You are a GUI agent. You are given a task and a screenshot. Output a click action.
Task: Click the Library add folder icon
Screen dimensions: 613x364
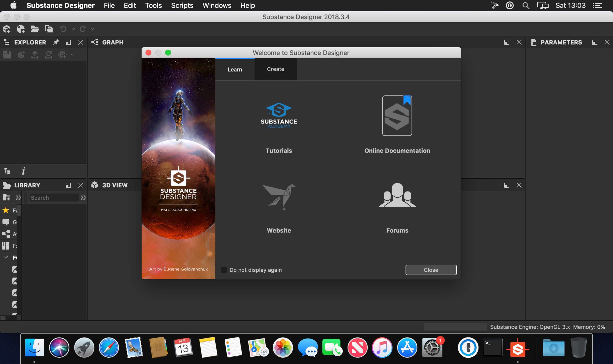[x=7, y=197]
